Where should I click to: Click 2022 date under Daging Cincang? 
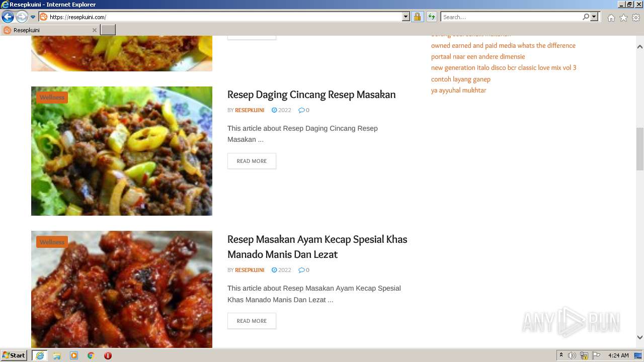coord(281,110)
